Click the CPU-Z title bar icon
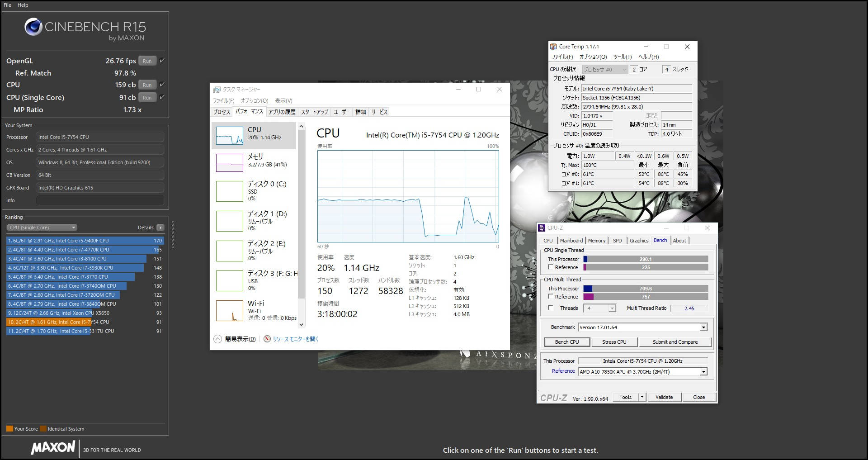This screenshot has width=868, height=460. [542, 228]
